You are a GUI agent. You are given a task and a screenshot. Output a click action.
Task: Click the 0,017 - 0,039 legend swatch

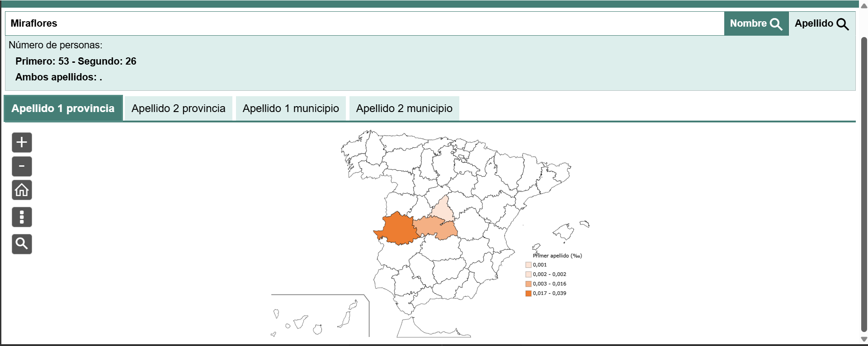(528, 293)
